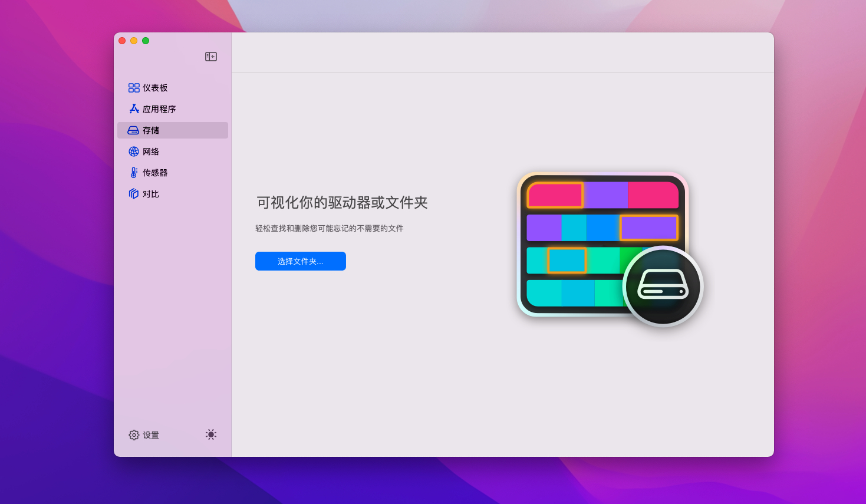This screenshot has height=504, width=866.
Task: Click the settings gear icon
Action: coord(134,435)
